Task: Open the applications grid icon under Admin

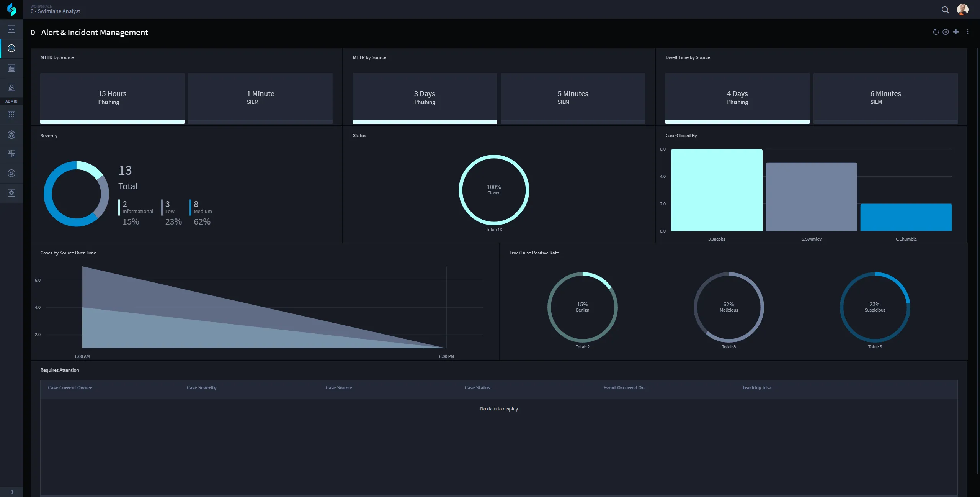Action: click(11, 115)
